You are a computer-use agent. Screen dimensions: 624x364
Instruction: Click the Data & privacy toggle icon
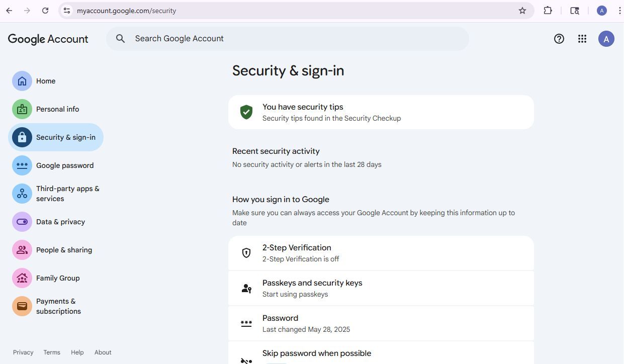(22, 222)
